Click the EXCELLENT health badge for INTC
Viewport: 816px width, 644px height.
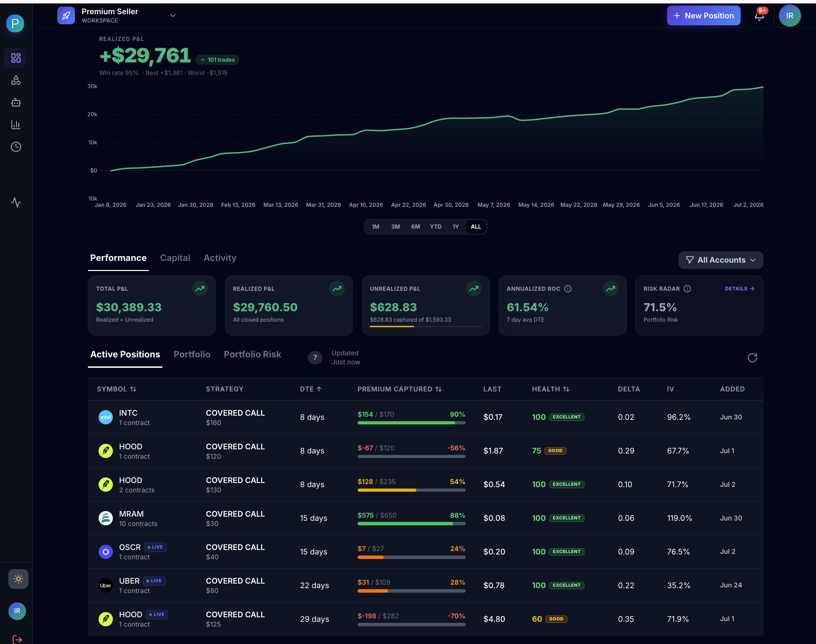[567, 417]
